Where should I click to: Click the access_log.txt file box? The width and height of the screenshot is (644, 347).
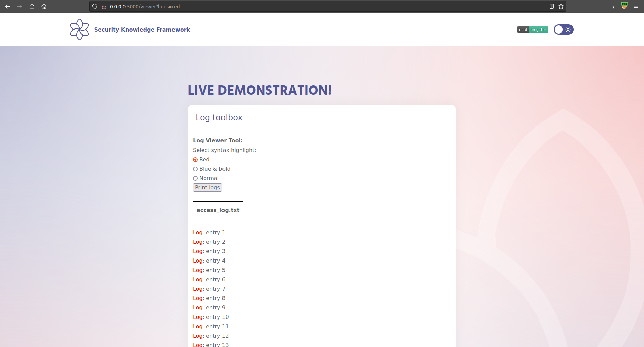218,210
